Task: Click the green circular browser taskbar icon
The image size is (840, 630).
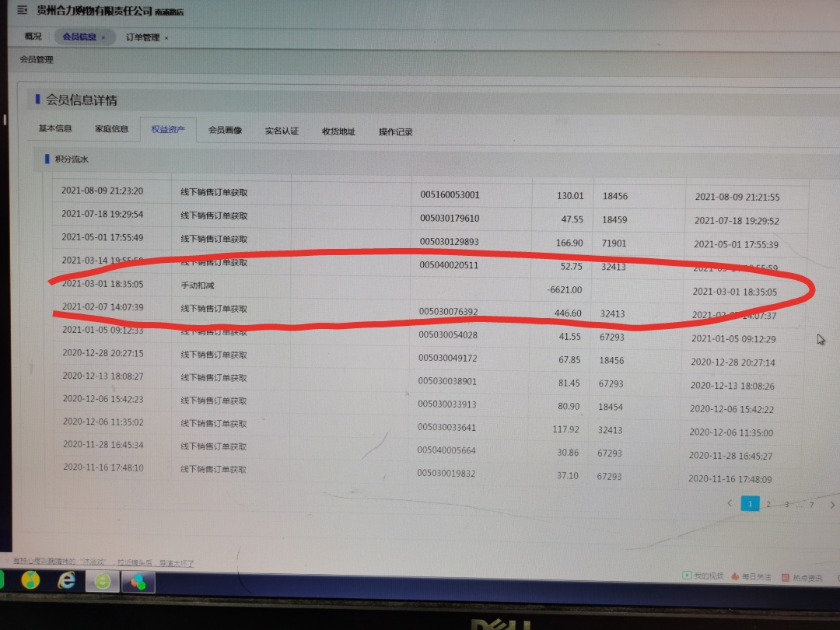Action: tap(103, 581)
